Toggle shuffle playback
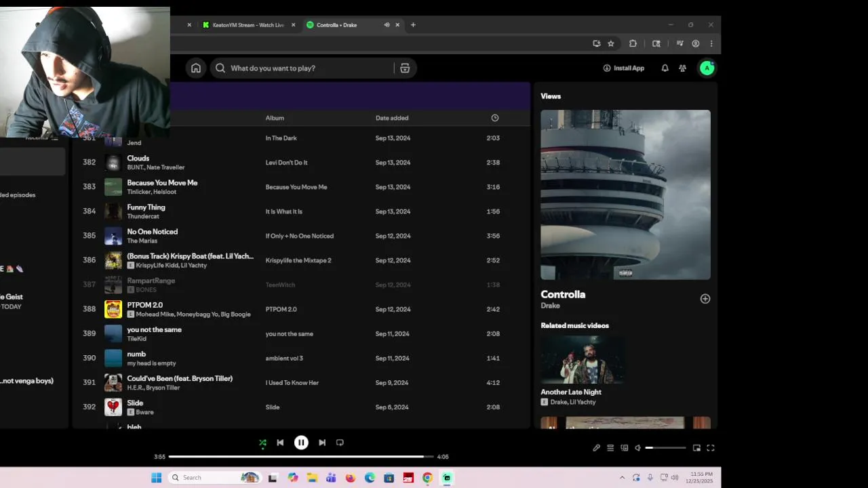 (262, 443)
